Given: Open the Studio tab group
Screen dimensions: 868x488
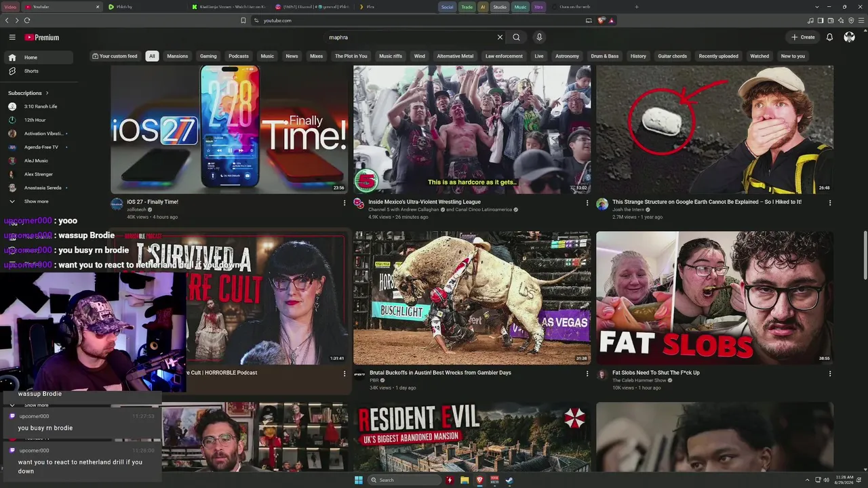Looking at the screenshot, I should click(500, 7).
